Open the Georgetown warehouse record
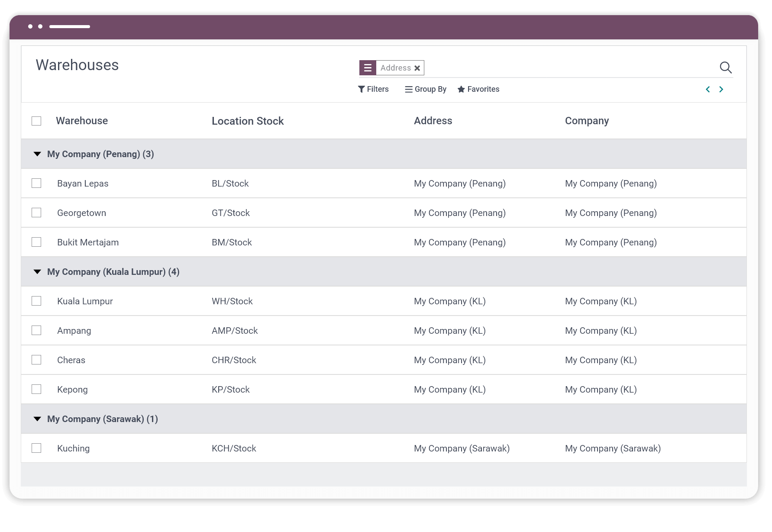Image resolution: width=772 pixels, height=532 pixels. coord(82,213)
